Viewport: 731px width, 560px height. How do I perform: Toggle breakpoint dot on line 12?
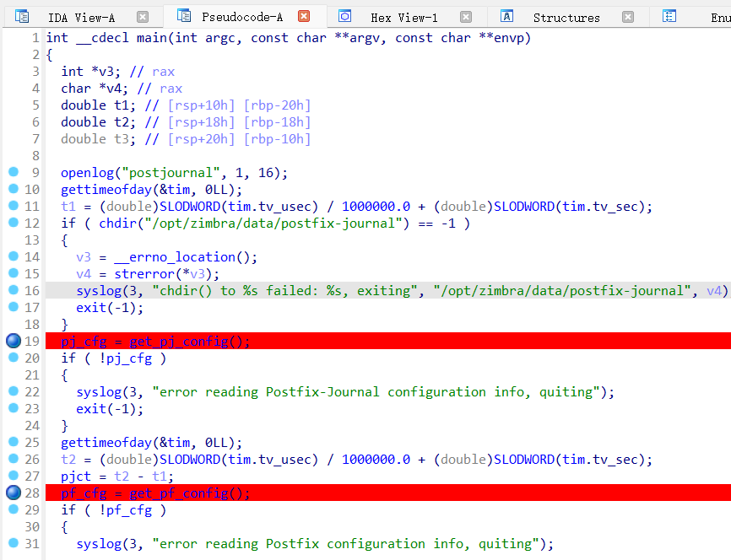[14, 223]
